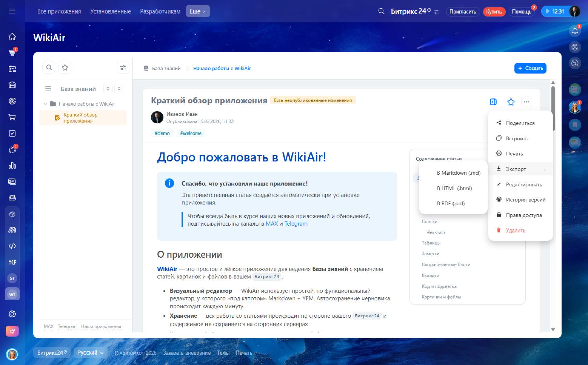The image size is (588, 365).
Task: Click the 'Пригласить' button
Action: click(463, 11)
